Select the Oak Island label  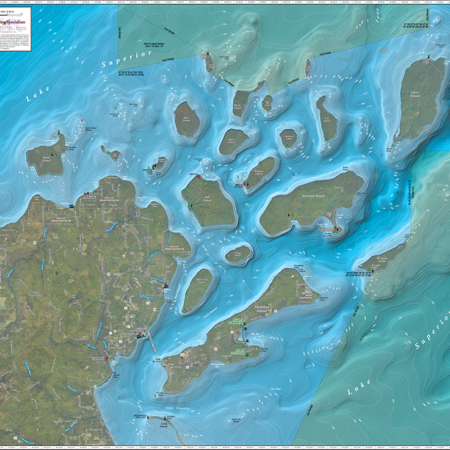207,199
